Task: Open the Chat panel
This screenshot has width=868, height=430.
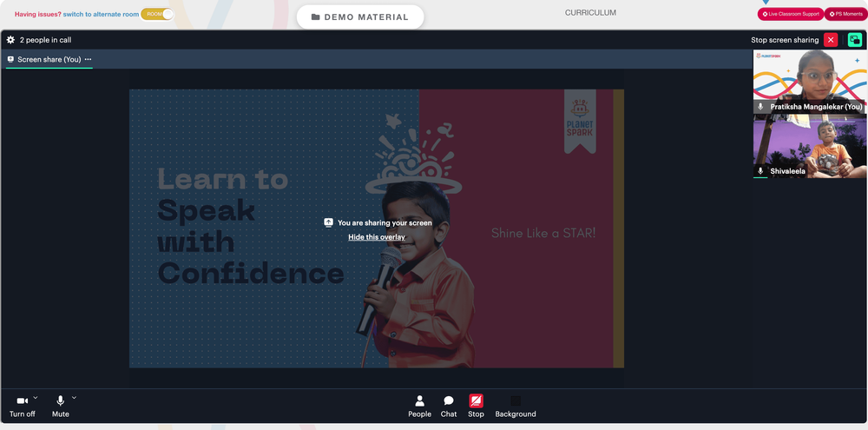Action: pyautogui.click(x=449, y=407)
